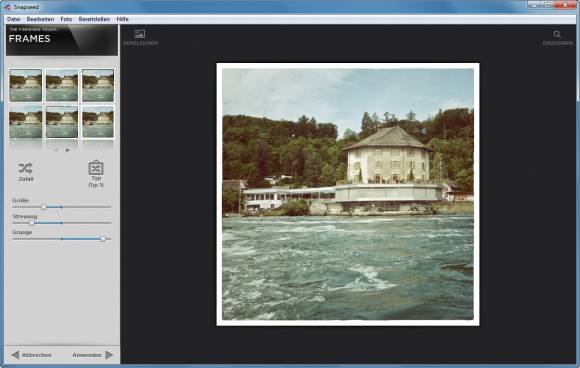Click the Abbrechen back arrow icon
Image resolution: width=580 pixels, height=368 pixels.
[x=15, y=355]
